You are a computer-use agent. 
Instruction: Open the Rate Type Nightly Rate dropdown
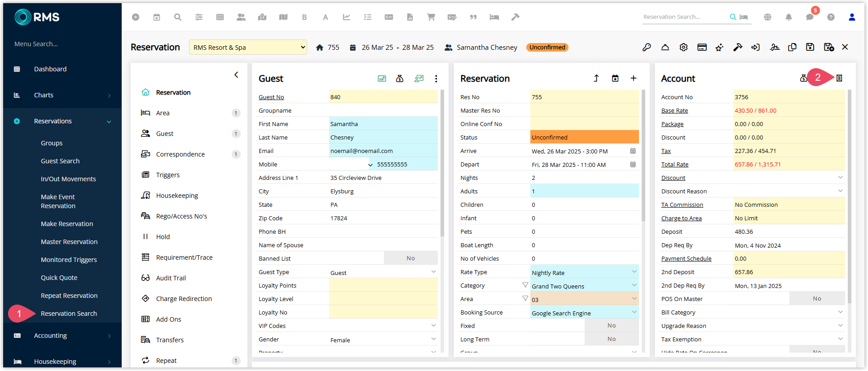[634, 271]
